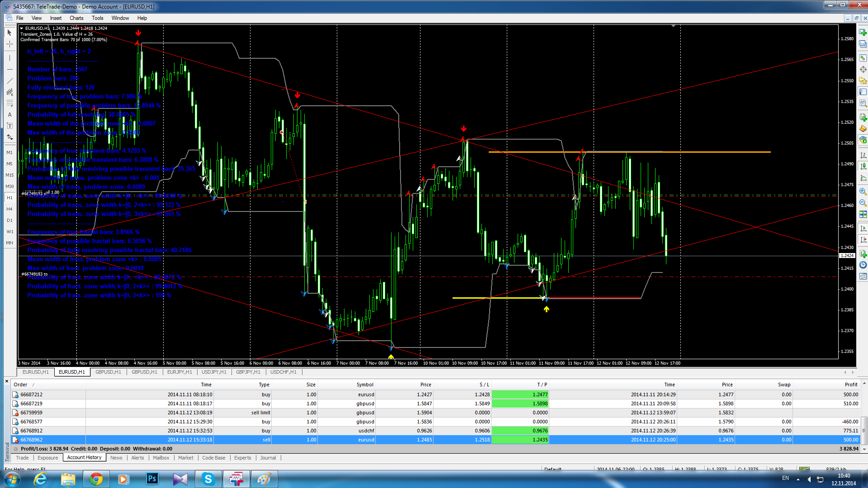
Task: Switch to the USDCHF,H1 chart tab
Action: tap(283, 372)
